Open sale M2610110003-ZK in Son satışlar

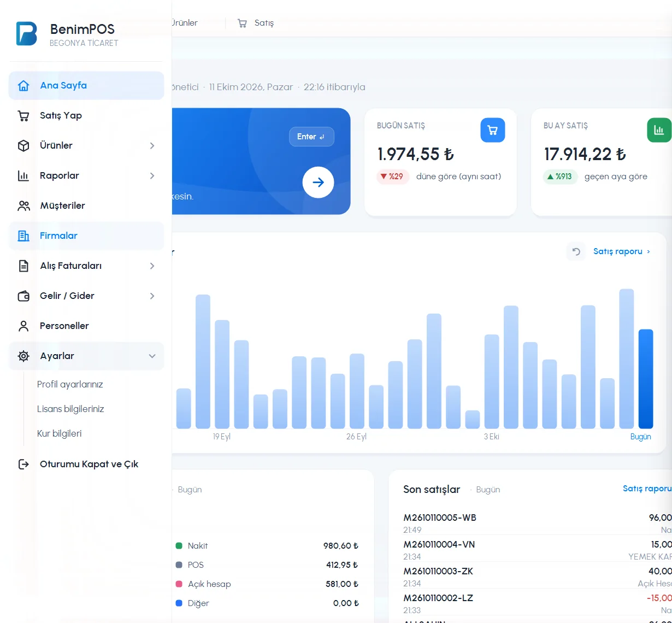click(x=438, y=571)
